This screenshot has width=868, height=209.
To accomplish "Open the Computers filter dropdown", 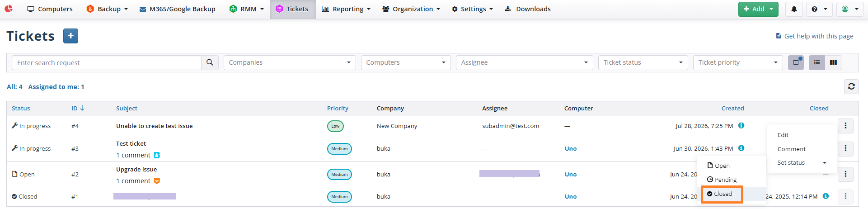I will [406, 62].
